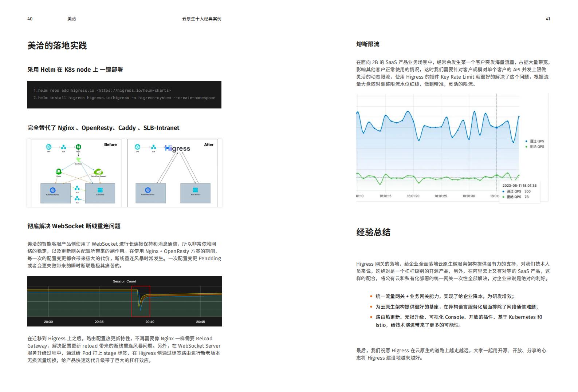The width and height of the screenshot is (578, 392).
Task: Select the OpenResty bird icon
Action: point(78,160)
